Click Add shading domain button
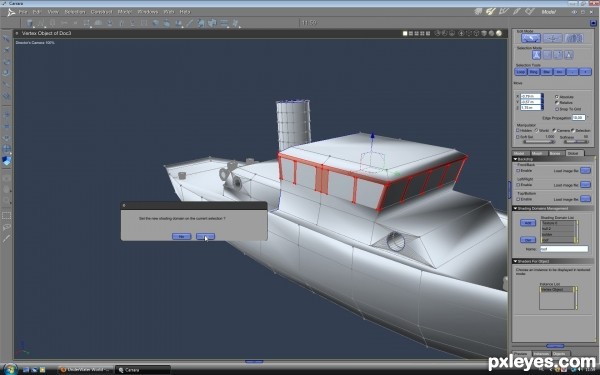Viewport: 600px width, 375px height. tap(528, 223)
